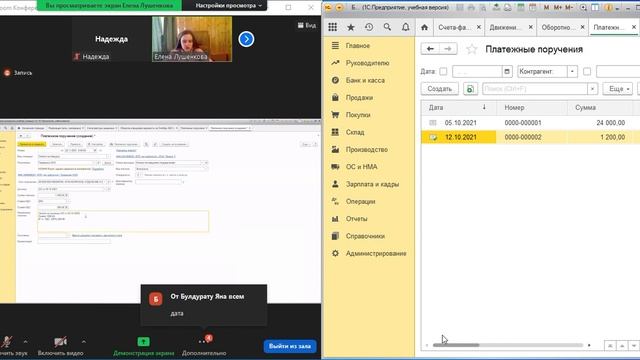
Task: Click the Поиск (Ctrl+F) search field
Action: 535,89
